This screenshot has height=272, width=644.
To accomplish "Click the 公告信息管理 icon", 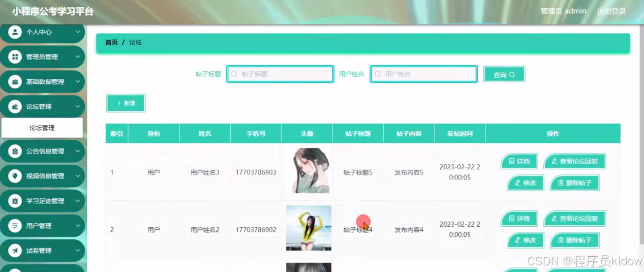I will 15,151.
